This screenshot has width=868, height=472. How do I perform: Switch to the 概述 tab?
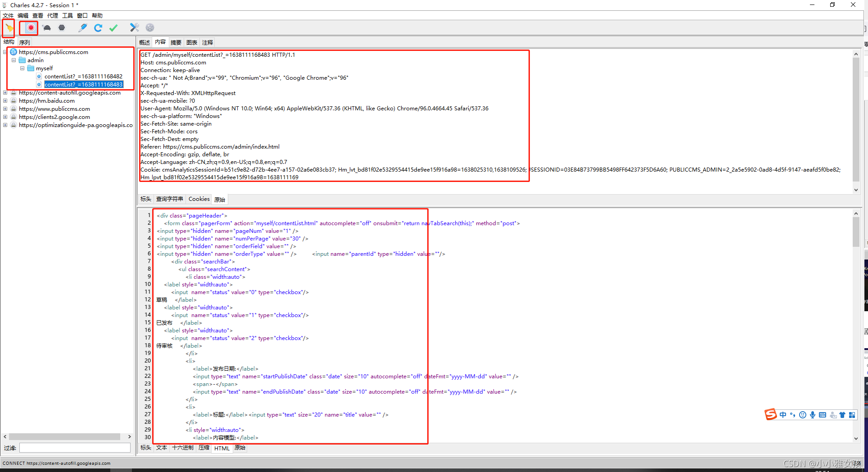tap(145, 42)
